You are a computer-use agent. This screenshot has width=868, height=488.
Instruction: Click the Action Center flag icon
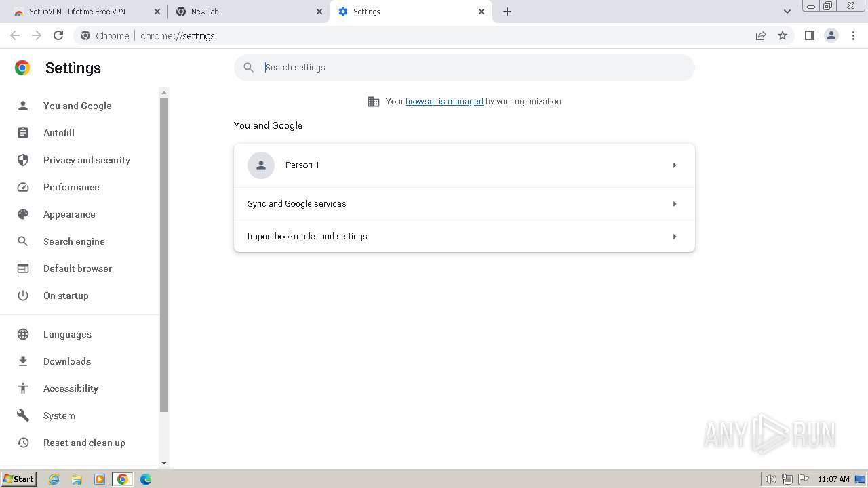(x=804, y=479)
